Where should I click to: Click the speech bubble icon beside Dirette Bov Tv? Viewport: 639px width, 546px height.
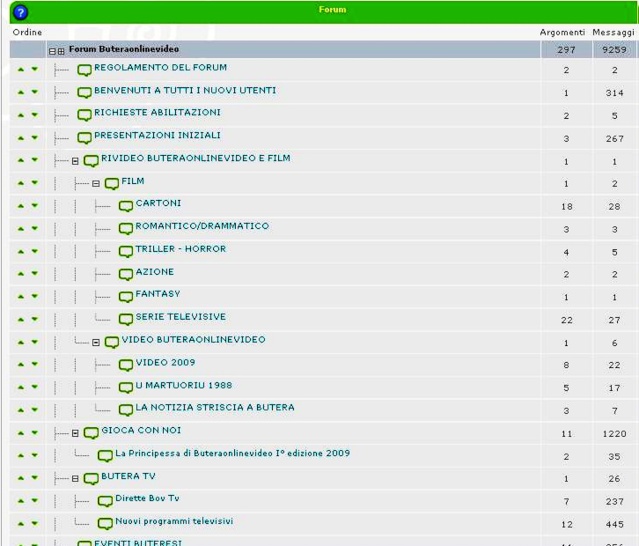click(x=105, y=501)
